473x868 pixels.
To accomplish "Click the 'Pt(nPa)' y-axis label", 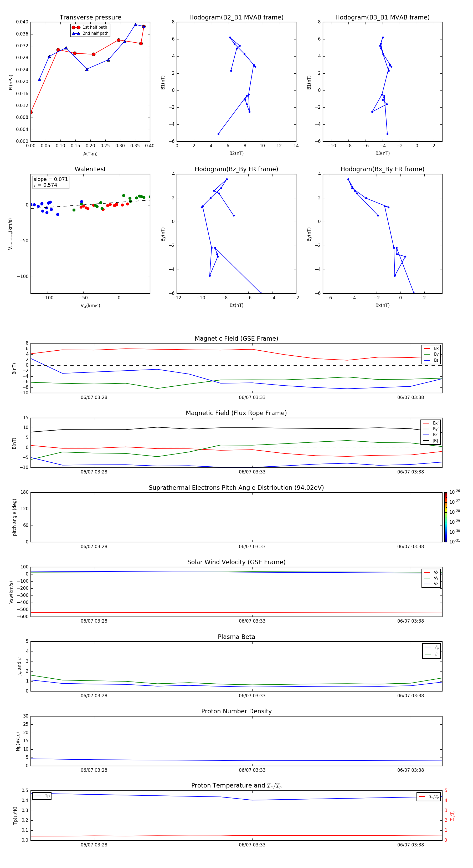I will coord(11,82).
